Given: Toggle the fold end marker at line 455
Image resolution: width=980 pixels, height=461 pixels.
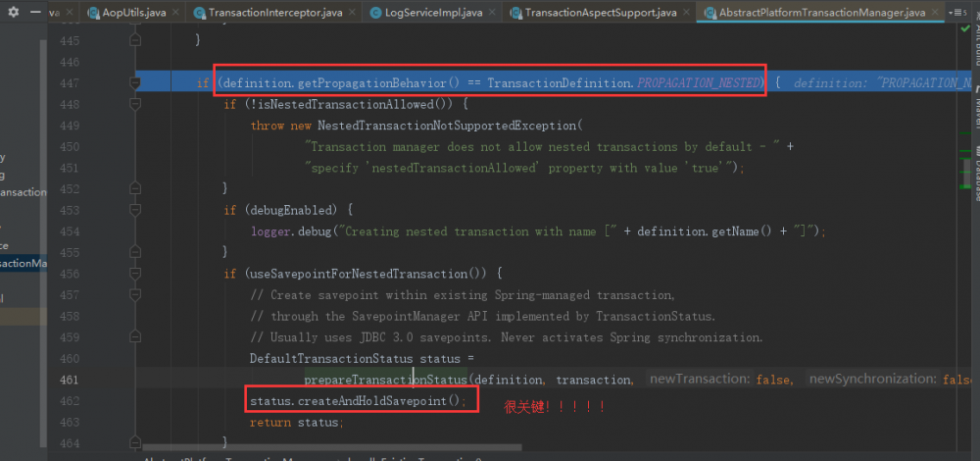Looking at the screenshot, I should (x=134, y=252).
